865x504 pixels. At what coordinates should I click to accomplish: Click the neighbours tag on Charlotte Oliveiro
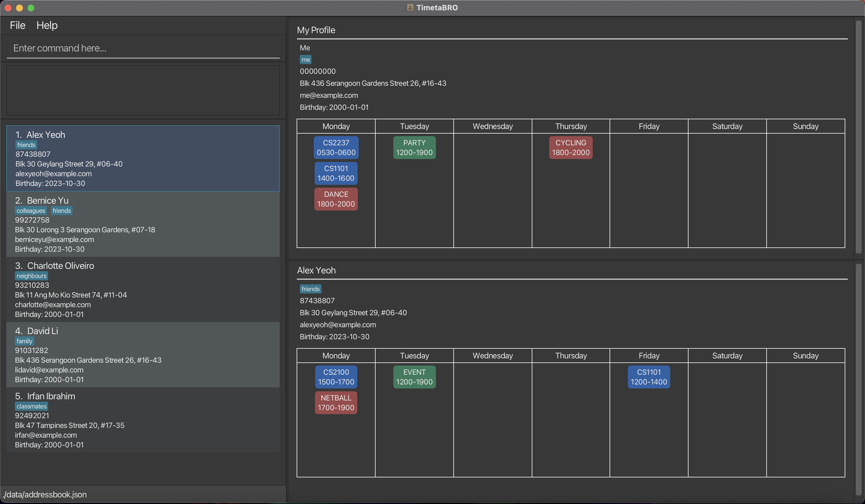tap(31, 276)
